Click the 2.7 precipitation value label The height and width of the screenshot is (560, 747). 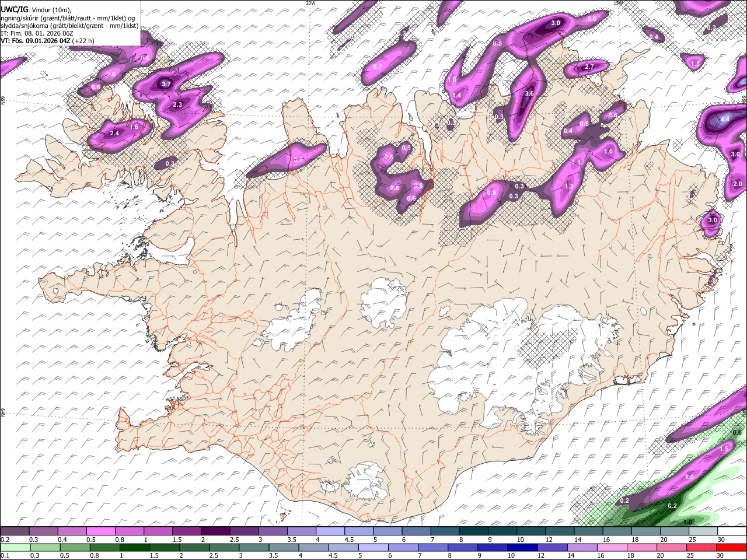(x=589, y=67)
